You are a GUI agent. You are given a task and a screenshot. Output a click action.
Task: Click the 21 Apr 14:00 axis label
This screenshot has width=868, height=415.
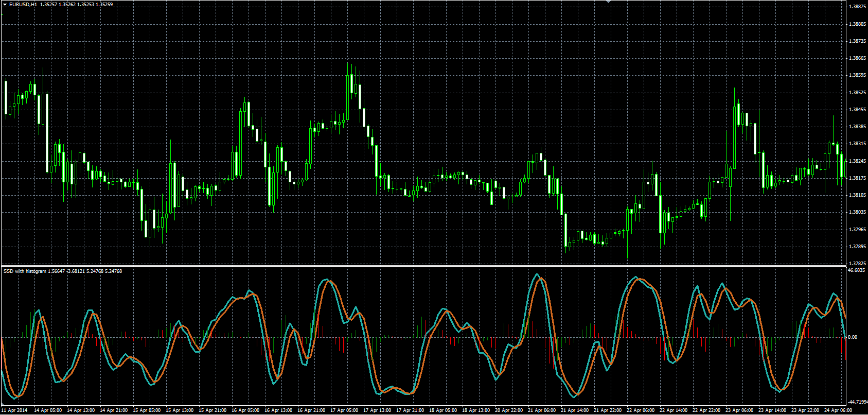tap(575, 410)
